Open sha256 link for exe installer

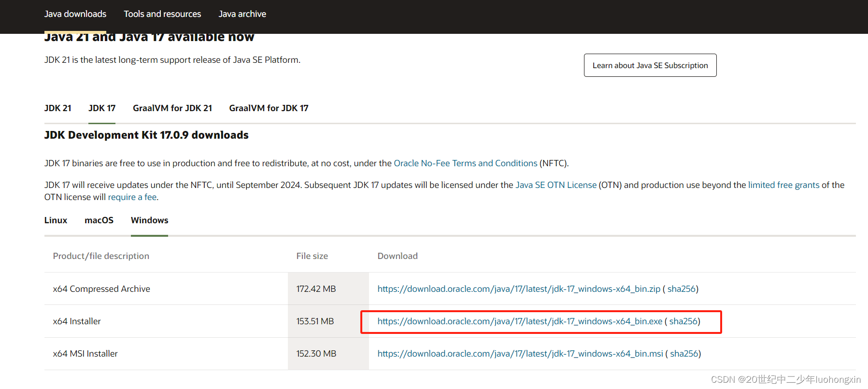[x=683, y=321]
